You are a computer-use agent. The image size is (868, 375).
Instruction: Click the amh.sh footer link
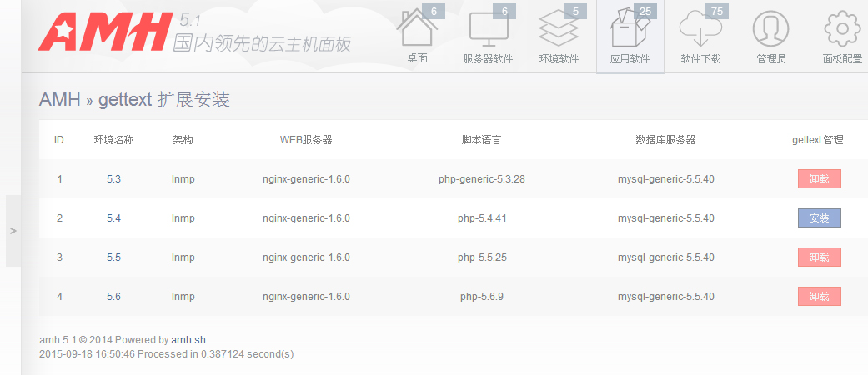188,340
